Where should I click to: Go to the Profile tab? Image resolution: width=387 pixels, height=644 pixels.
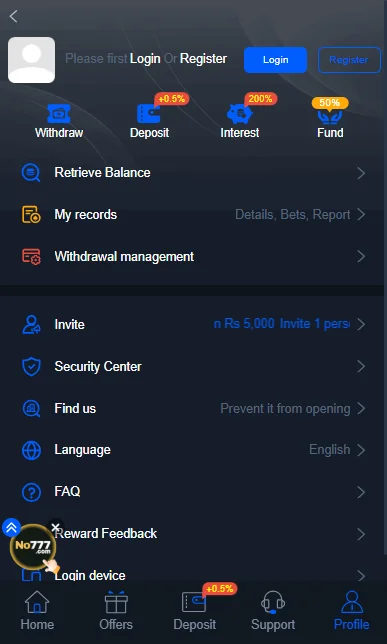point(351,611)
